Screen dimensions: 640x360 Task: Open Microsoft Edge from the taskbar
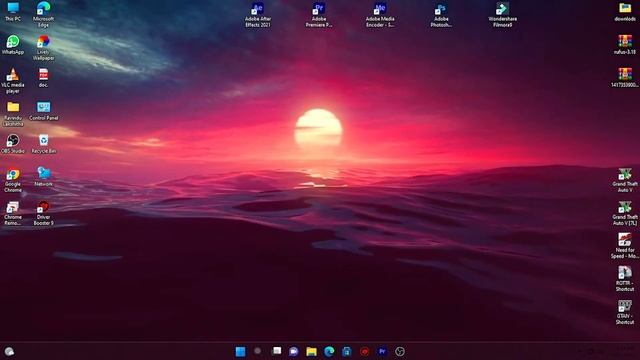click(329, 351)
